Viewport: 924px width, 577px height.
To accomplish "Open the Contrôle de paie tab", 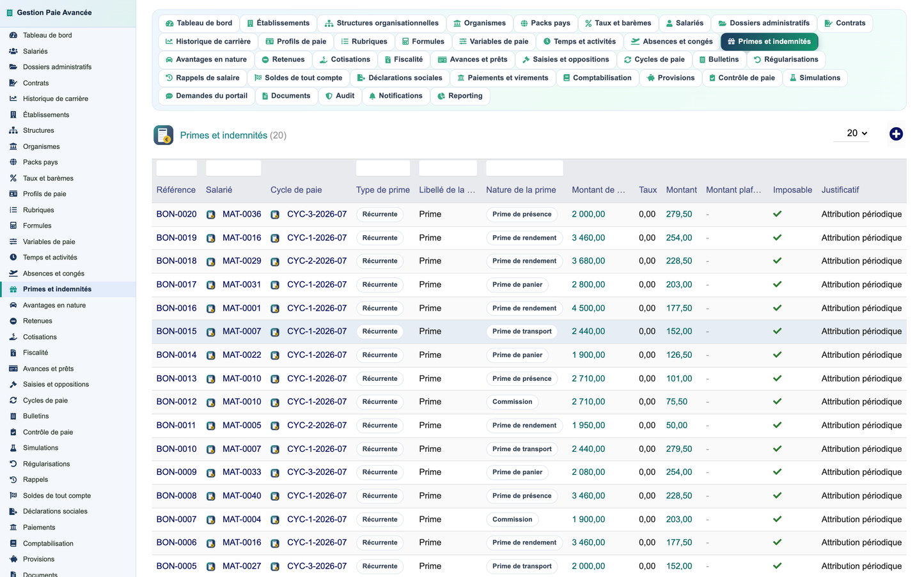I will coord(742,78).
